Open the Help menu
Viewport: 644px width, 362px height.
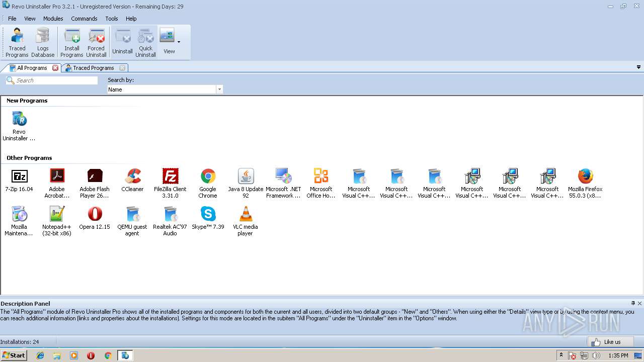click(131, 19)
